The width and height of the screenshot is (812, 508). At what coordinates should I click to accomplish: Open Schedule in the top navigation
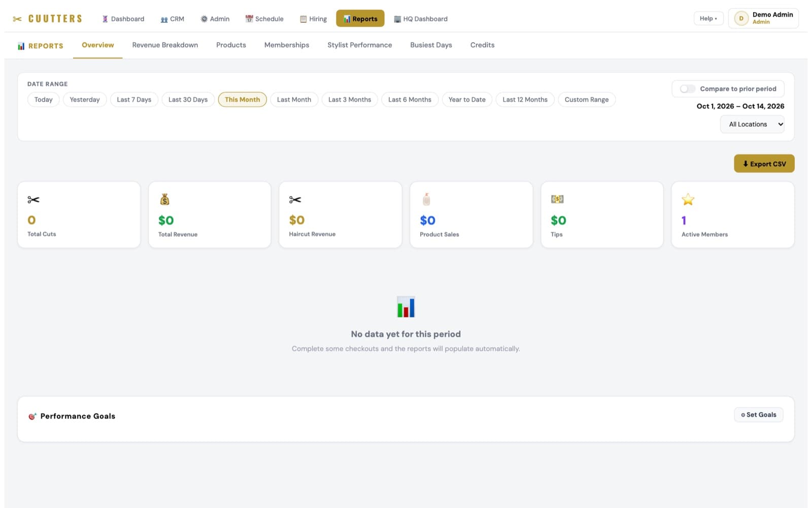point(264,19)
